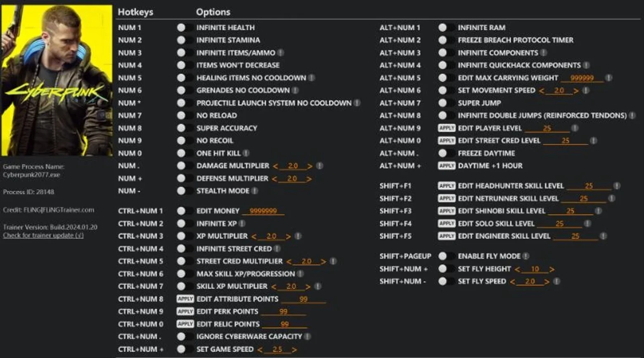This screenshot has height=358, width=644.
Task: Click the Edit Netrunner Skill Level value field
Action: (584, 199)
